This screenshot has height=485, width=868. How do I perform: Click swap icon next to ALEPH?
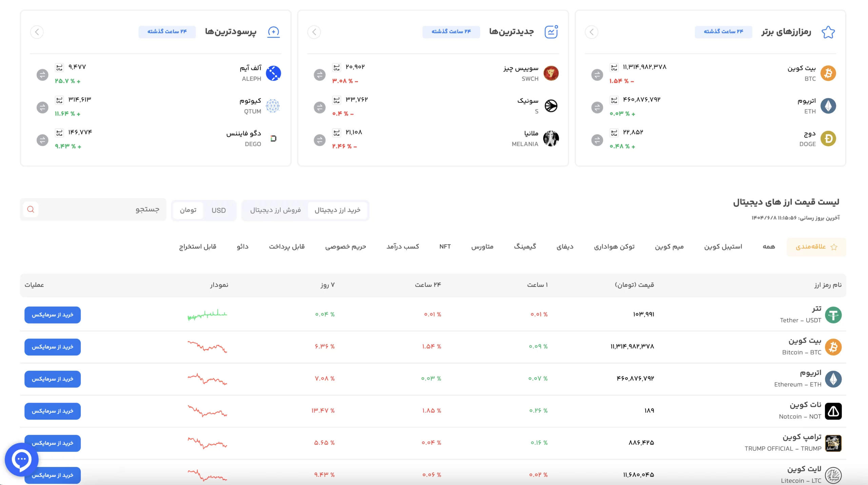[x=42, y=75]
